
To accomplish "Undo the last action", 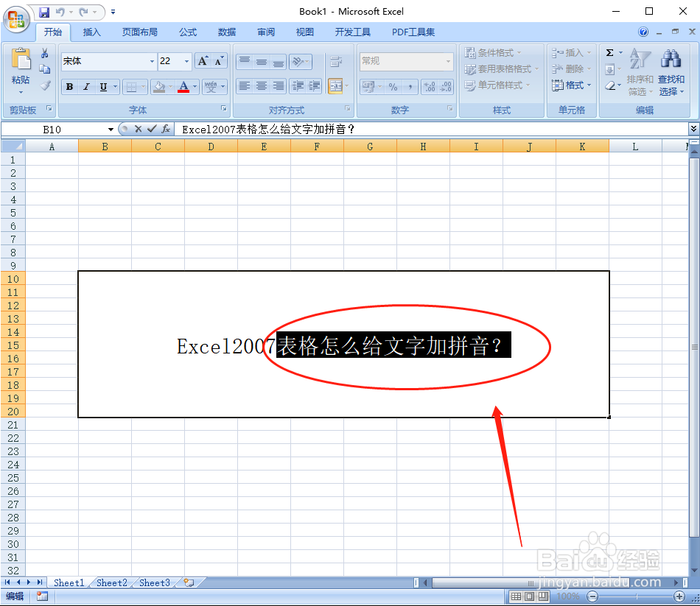I will (60, 12).
